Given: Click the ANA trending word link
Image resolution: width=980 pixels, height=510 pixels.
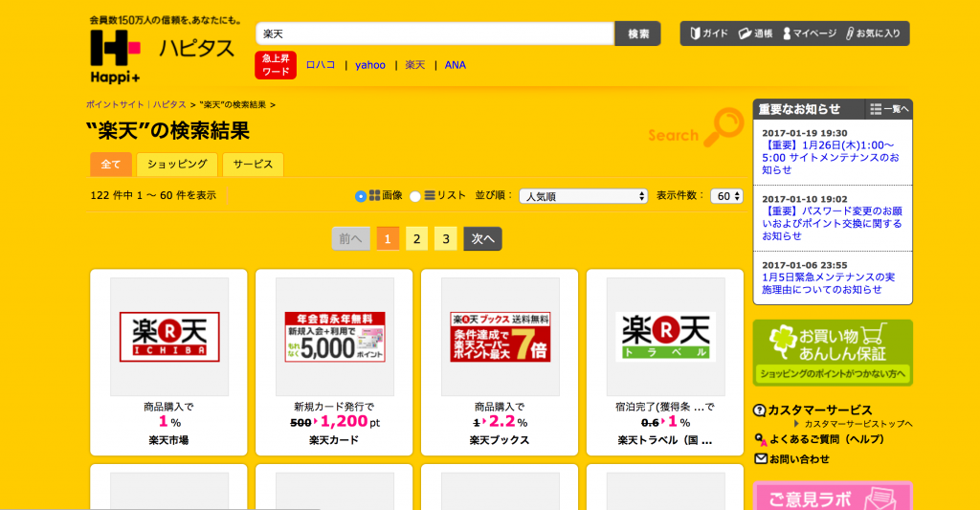Looking at the screenshot, I should pos(455,65).
